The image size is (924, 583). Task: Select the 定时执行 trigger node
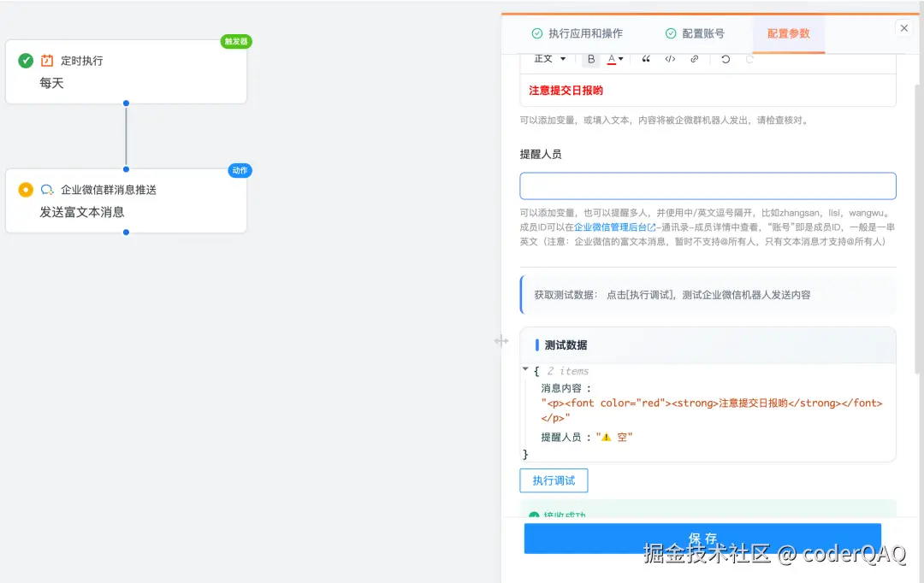pyautogui.click(x=126, y=72)
